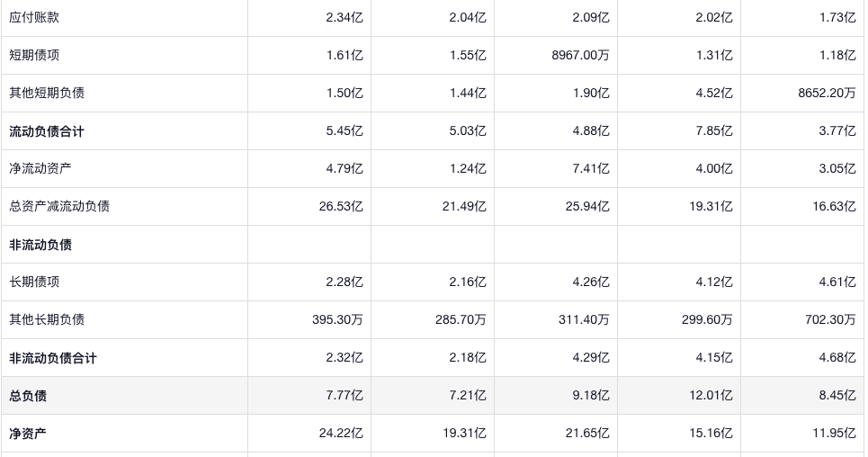Click the 26.53亿 value in 总资产减流动负债 row
Screen dimensions: 868x457
point(341,206)
